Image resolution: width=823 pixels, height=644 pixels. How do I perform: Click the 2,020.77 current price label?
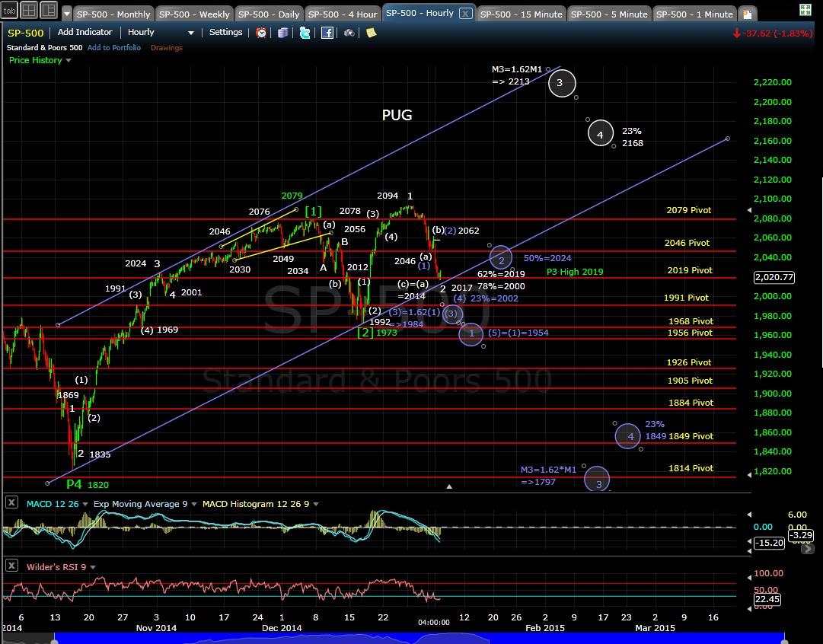click(x=774, y=277)
